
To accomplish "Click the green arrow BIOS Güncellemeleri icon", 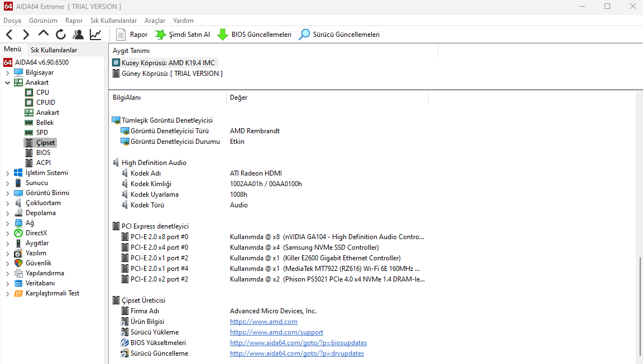I will pyautogui.click(x=223, y=35).
